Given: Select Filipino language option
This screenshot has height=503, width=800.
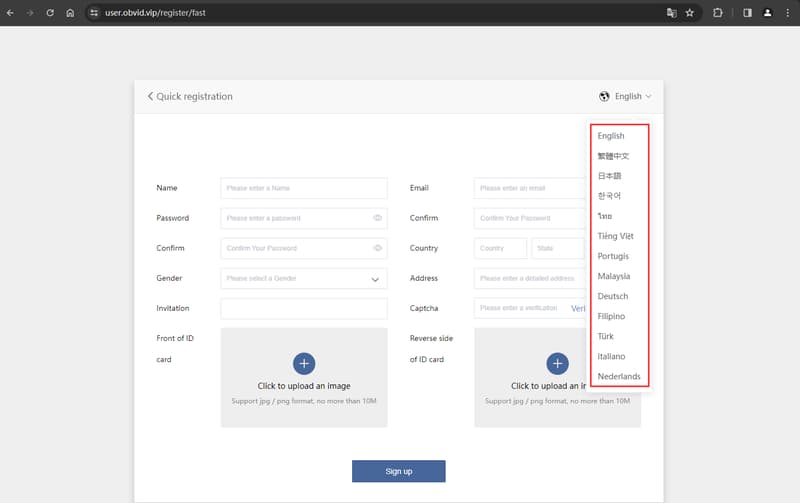Looking at the screenshot, I should point(611,316).
